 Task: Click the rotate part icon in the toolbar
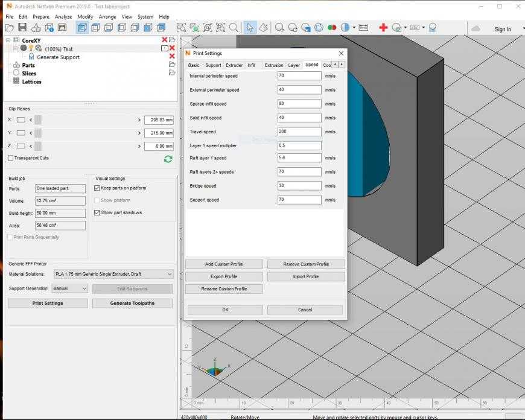(x=293, y=28)
